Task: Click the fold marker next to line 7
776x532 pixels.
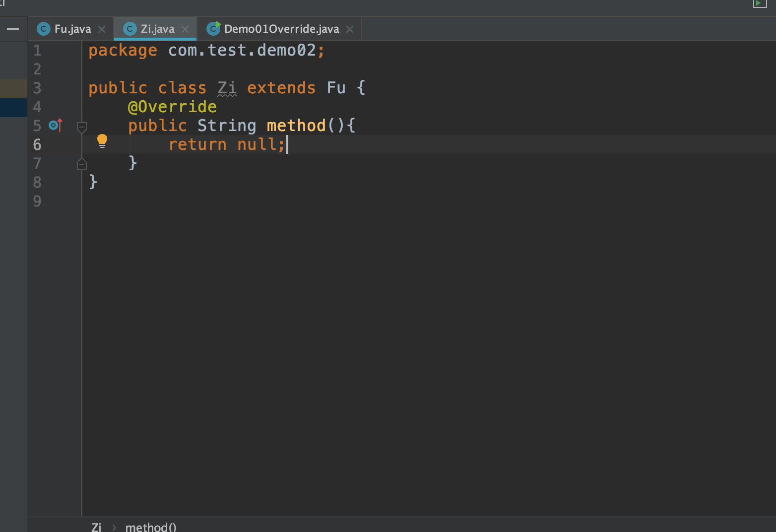Action: point(81,163)
